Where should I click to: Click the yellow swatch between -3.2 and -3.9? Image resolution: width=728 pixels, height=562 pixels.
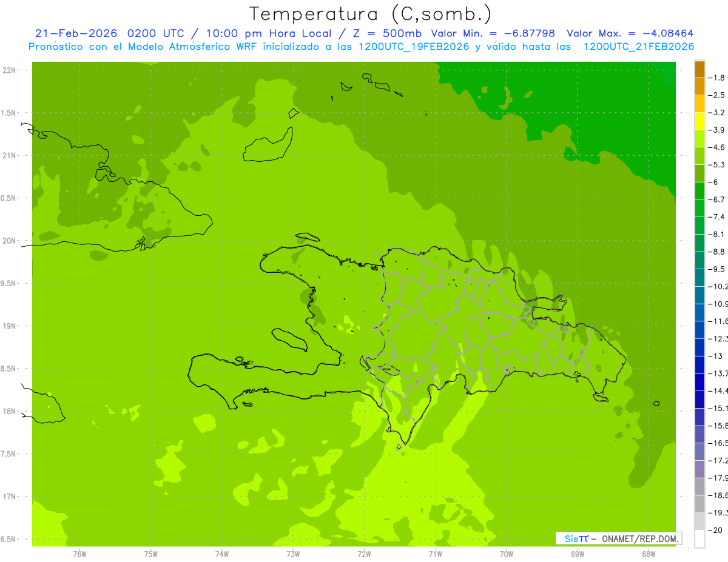[699, 121]
